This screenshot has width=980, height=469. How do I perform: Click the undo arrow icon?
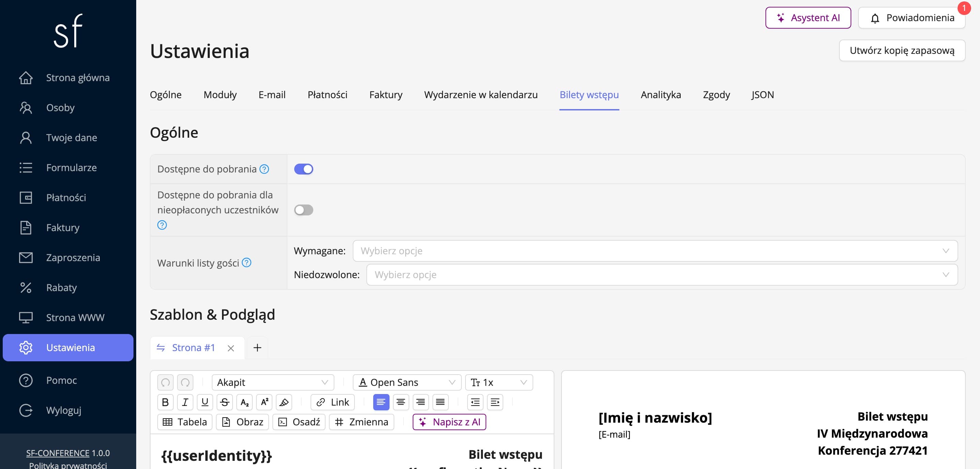point(165,382)
